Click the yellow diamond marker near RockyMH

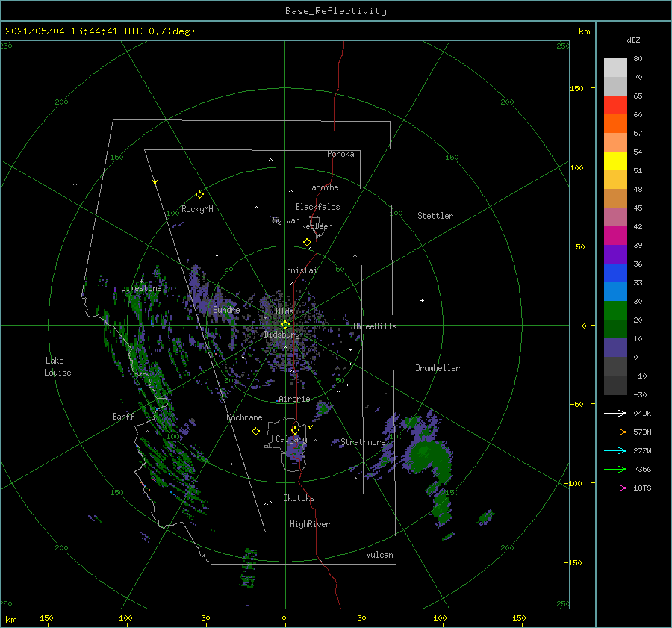click(x=199, y=195)
